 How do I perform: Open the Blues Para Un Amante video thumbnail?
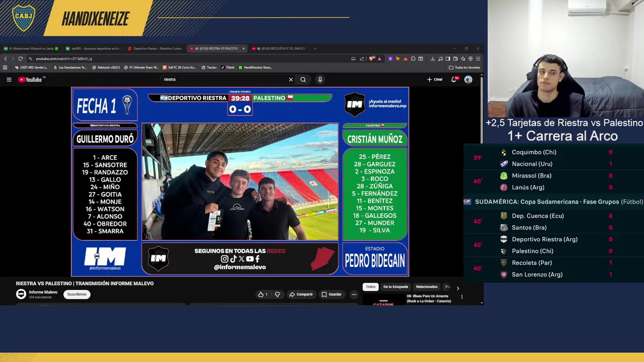click(383, 300)
